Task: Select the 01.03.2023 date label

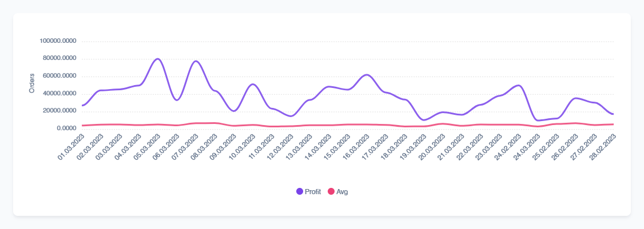Action: pyautogui.click(x=72, y=148)
